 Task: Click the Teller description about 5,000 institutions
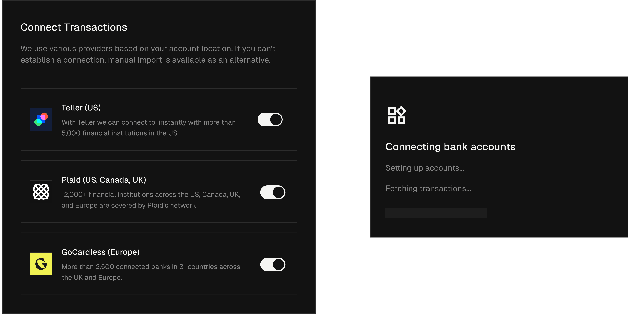[149, 128]
